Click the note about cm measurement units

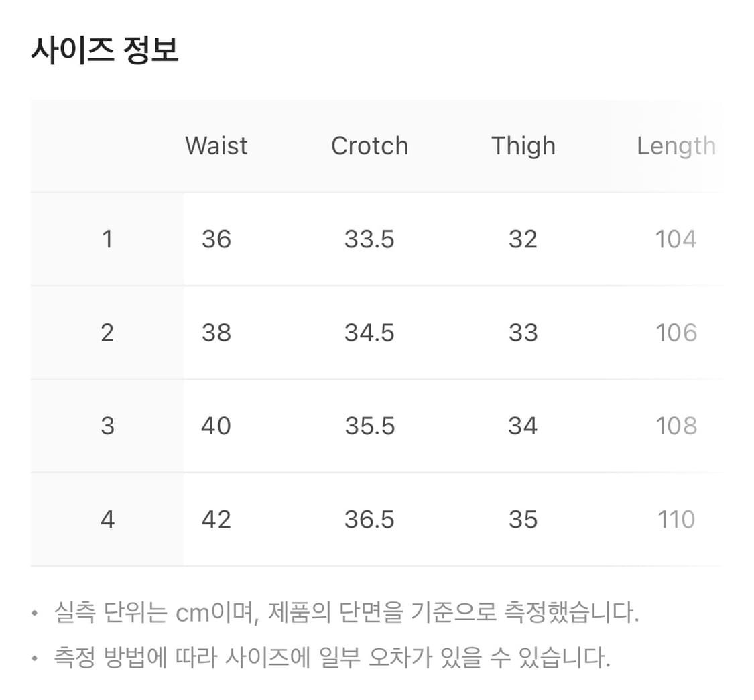346,613
